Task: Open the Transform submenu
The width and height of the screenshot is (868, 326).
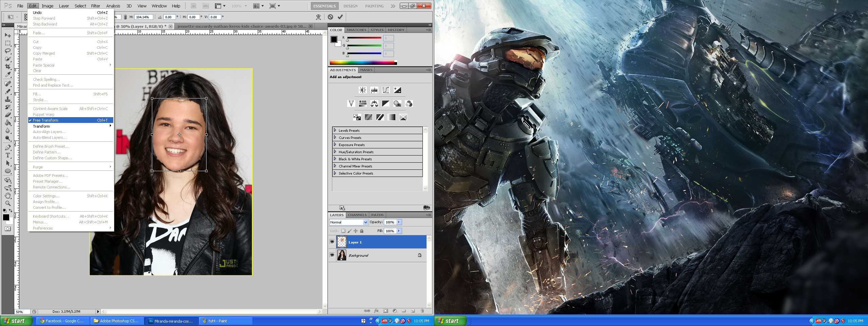Action: point(71,126)
